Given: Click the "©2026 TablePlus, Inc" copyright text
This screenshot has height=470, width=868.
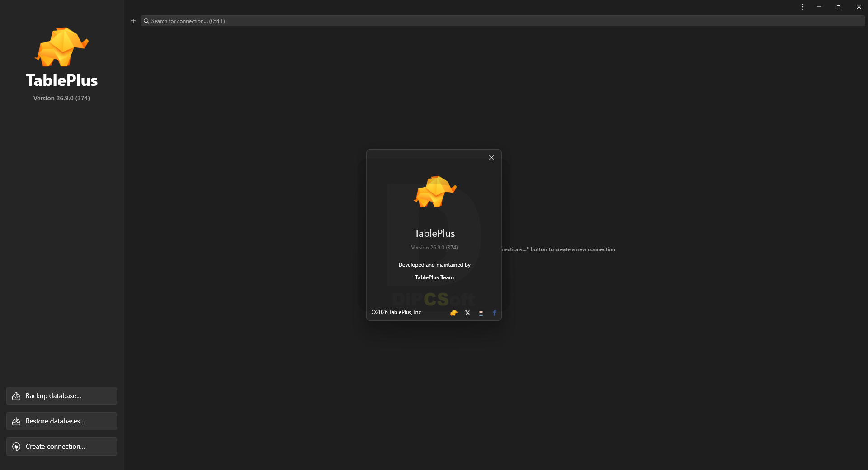Looking at the screenshot, I should [x=396, y=312].
